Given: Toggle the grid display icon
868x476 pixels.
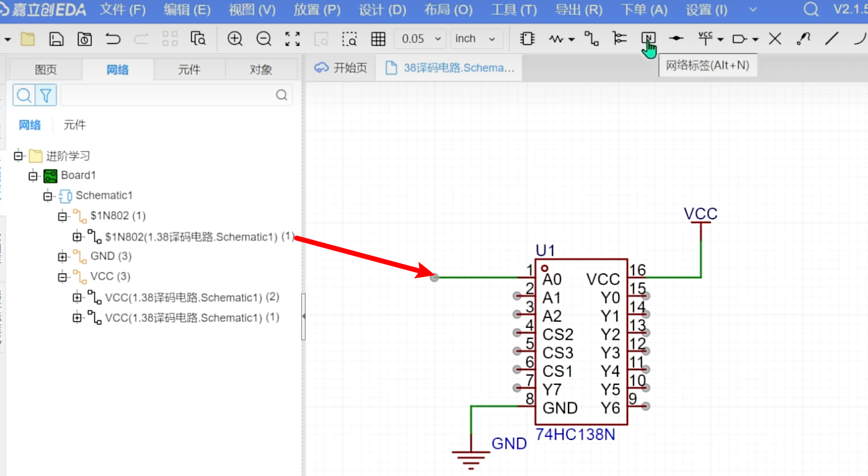Looking at the screenshot, I should coord(378,39).
